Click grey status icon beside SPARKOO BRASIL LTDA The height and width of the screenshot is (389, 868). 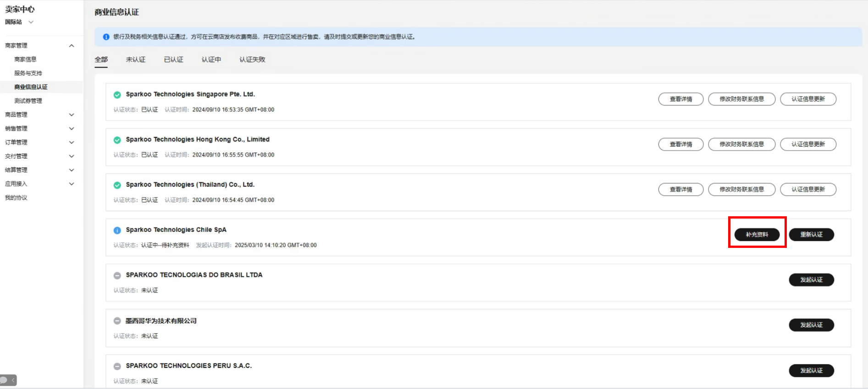click(x=117, y=275)
